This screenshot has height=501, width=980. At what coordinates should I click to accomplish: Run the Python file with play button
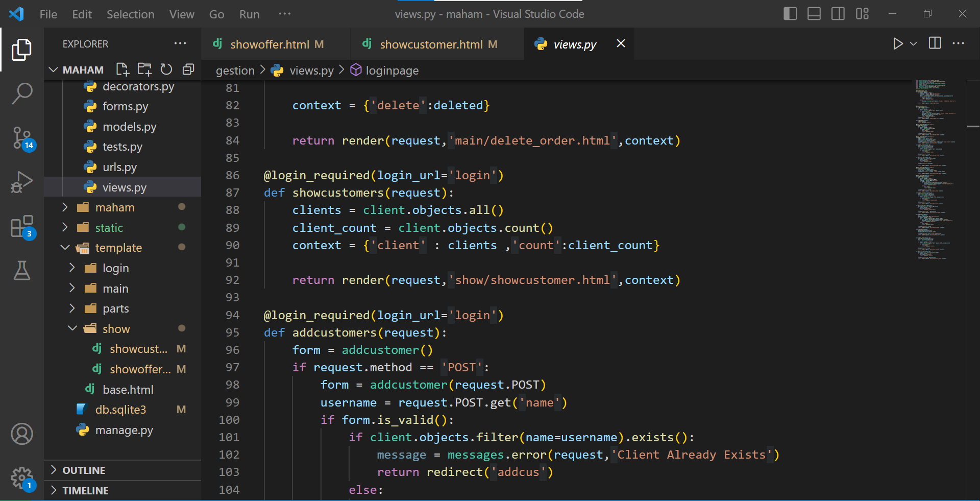click(897, 44)
